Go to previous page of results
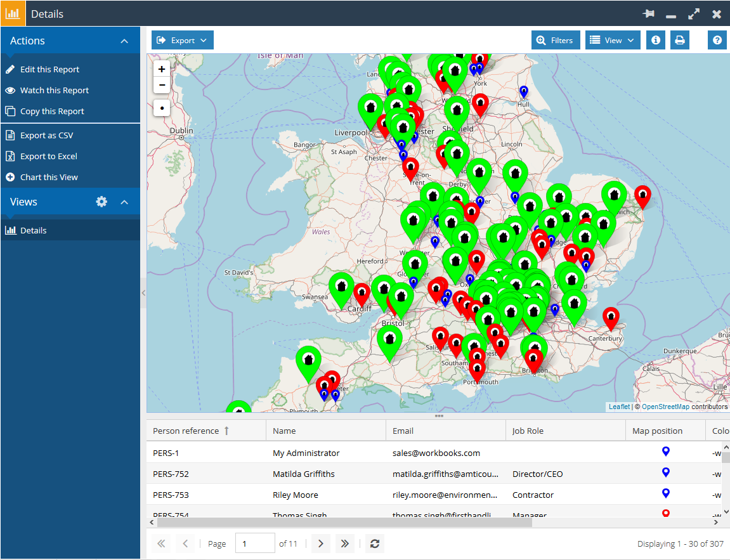The width and height of the screenshot is (730, 560). tap(185, 544)
